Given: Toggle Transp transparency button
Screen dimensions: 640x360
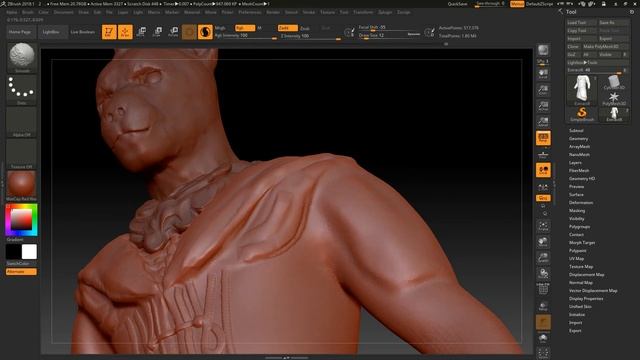Looking at the screenshot, I should (543, 305).
